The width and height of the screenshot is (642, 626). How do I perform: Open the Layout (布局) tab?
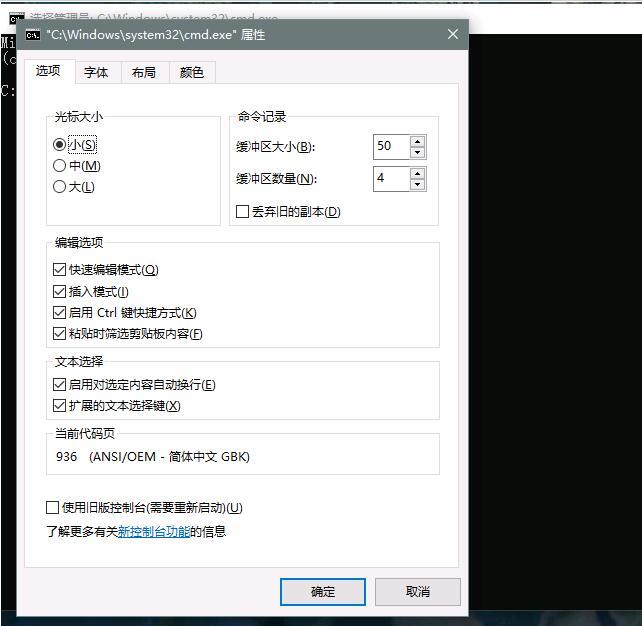[144, 73]
